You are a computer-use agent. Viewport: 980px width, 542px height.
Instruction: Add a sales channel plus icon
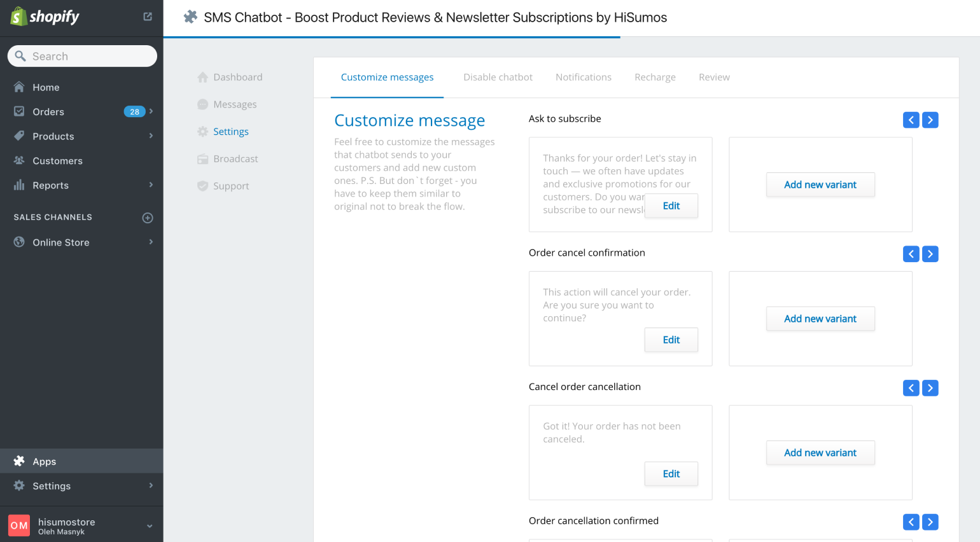tap(148, 218)
